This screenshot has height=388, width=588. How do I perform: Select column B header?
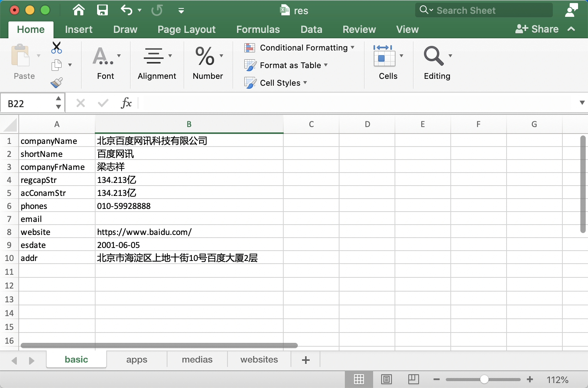pos(189,124)
